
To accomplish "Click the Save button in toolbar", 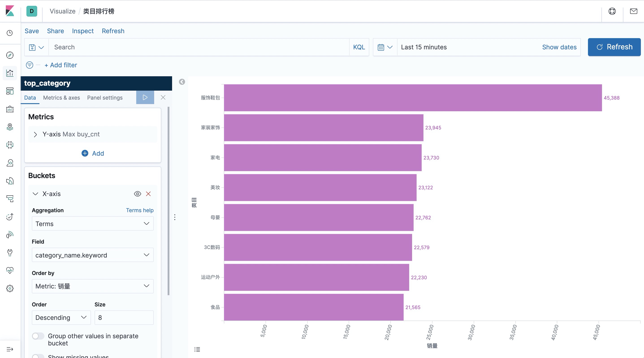I will click(31, 31).
